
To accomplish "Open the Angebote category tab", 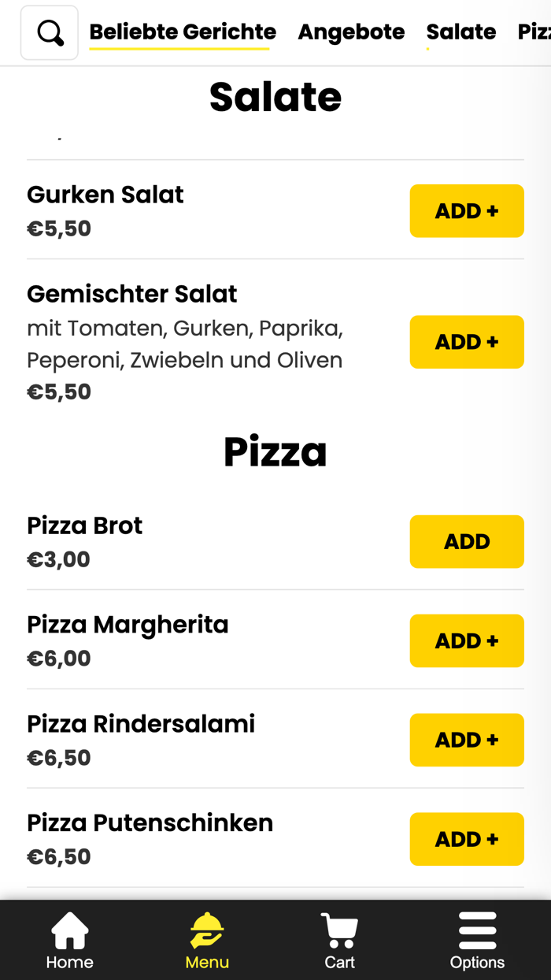I will click(x=351, y=32).
